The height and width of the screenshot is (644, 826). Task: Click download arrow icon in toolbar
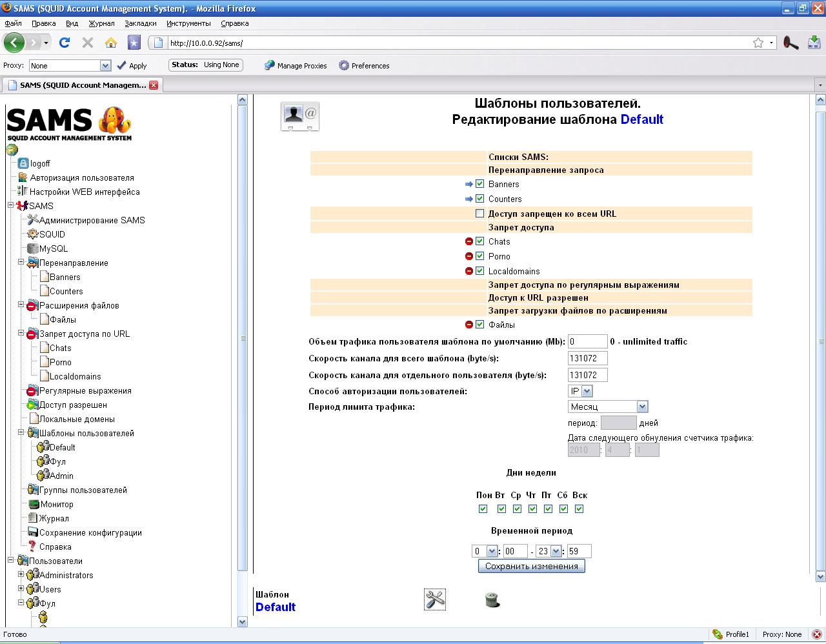point(814,43)
